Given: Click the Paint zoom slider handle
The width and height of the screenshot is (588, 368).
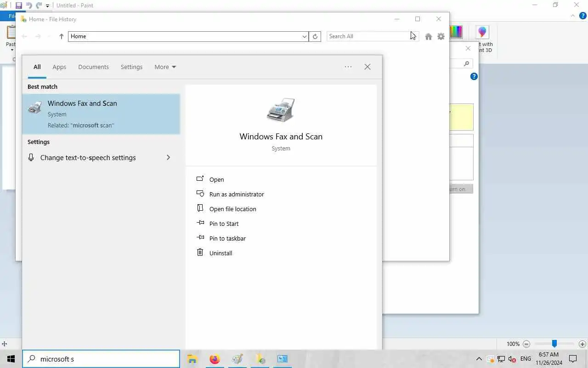Looking at the screenshot, I should click(554, 344).
